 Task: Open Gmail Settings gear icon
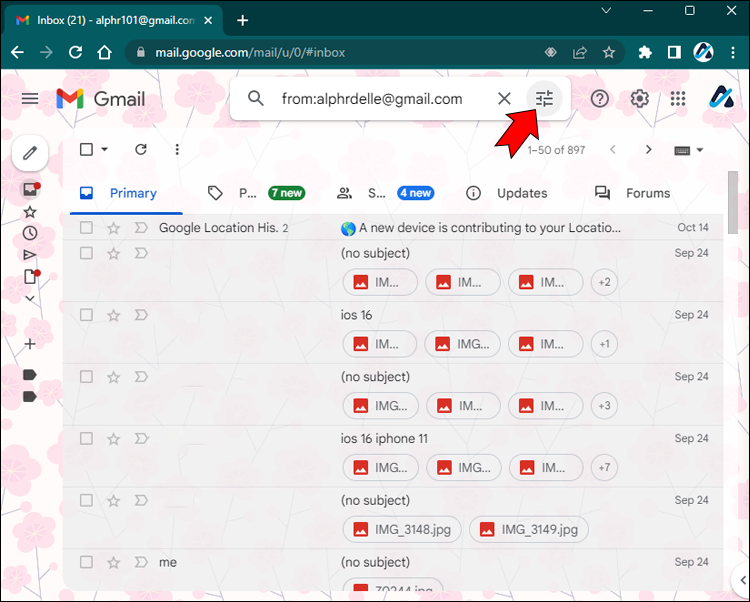click(640, 99)
